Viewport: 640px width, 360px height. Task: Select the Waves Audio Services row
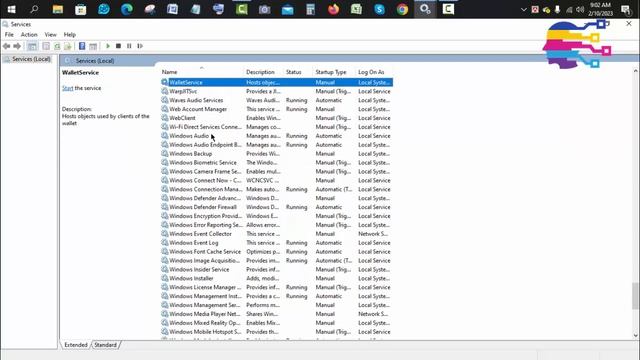coord(277,100)
